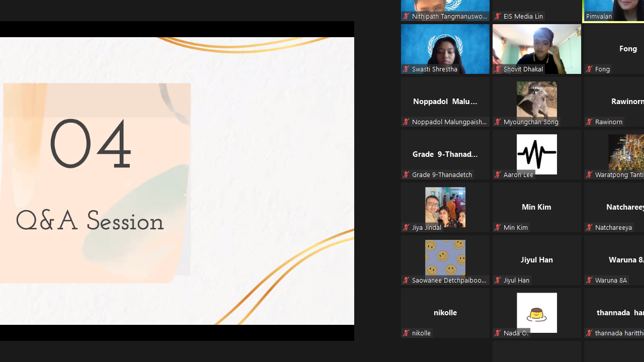Click the muted mic icon beside nikolle's name label

(x=406, y=333)
